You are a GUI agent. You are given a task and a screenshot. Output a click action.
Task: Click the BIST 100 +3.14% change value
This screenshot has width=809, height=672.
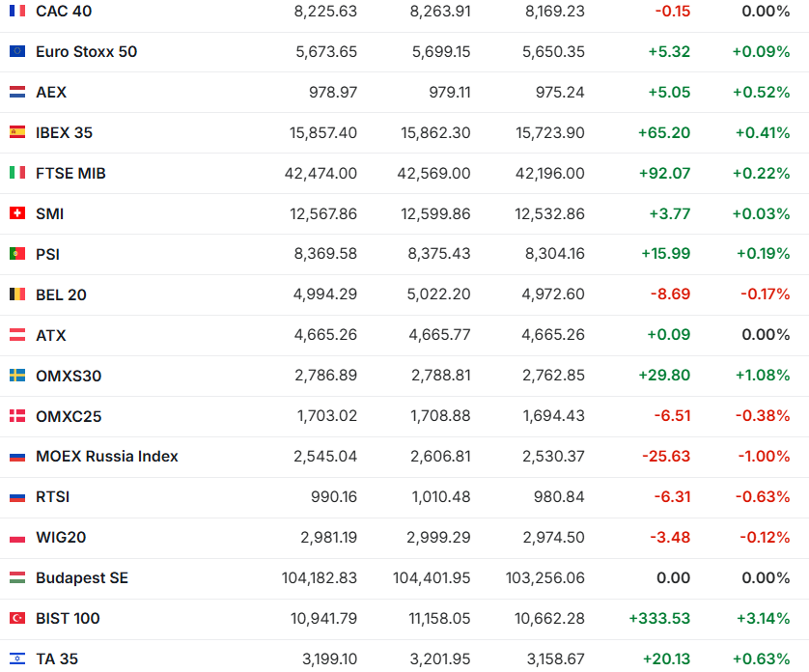coord(761,618)
